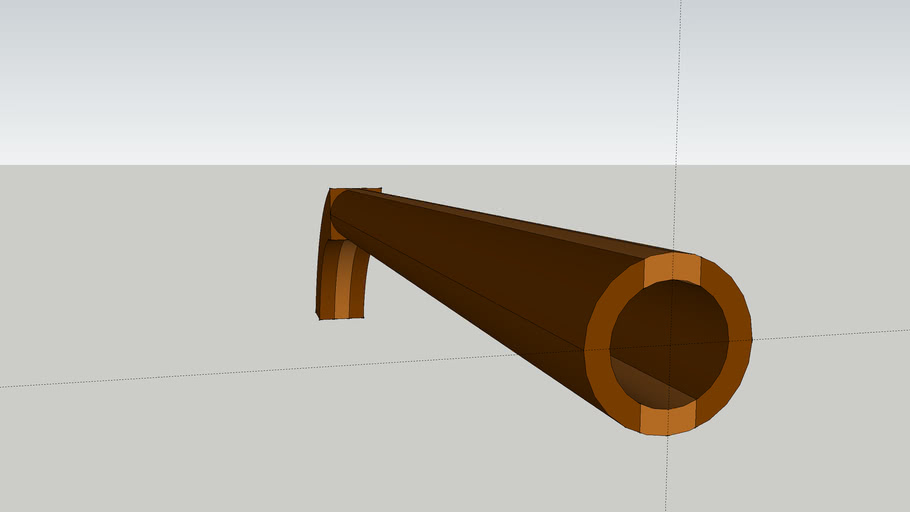
Task: Select the bottom light-orange segment of pipe ring
Action: (x=667, y=419)
